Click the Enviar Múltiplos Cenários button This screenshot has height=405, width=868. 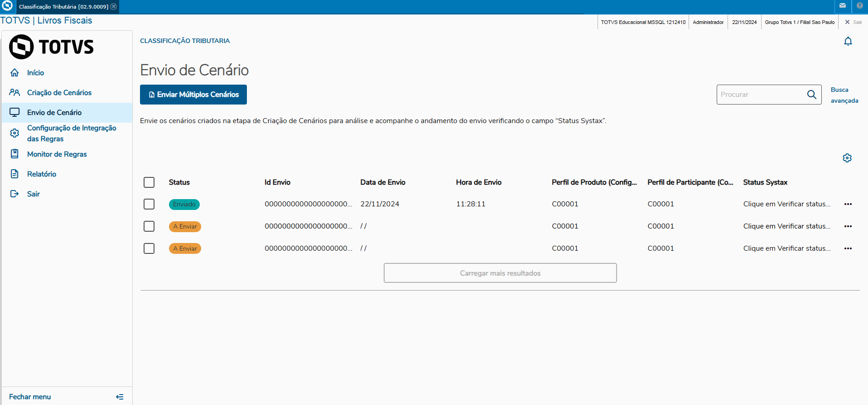point(193,95)
